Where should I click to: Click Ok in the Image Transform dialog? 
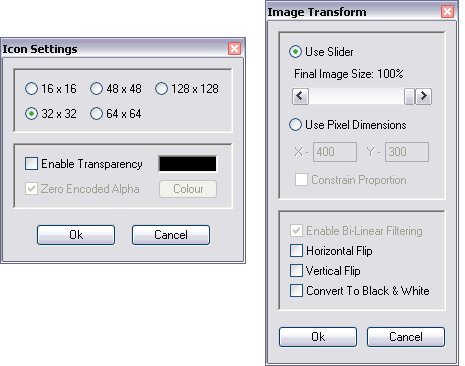click(318, 337)
